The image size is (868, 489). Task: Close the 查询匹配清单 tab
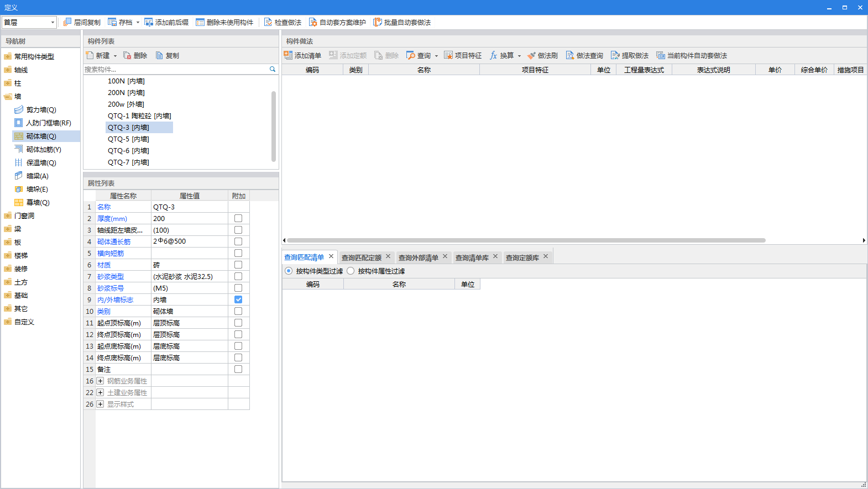331,256
